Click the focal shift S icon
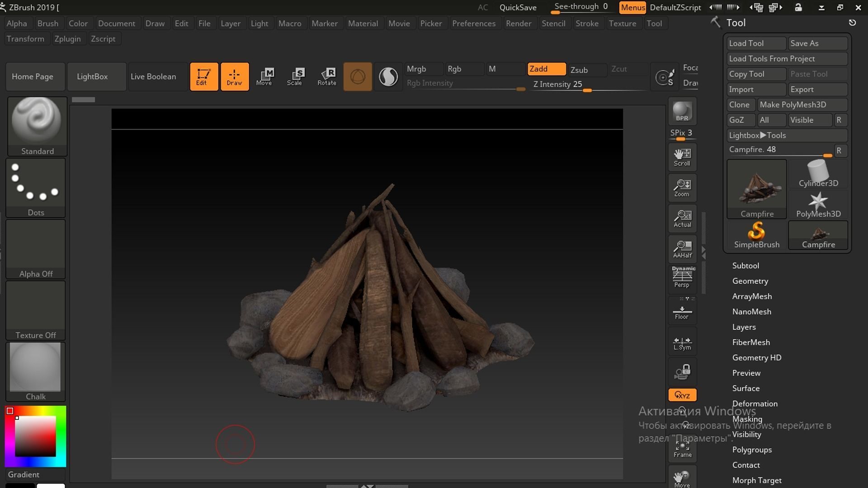This screenshot has height=488, width=868. pos(665,77)
